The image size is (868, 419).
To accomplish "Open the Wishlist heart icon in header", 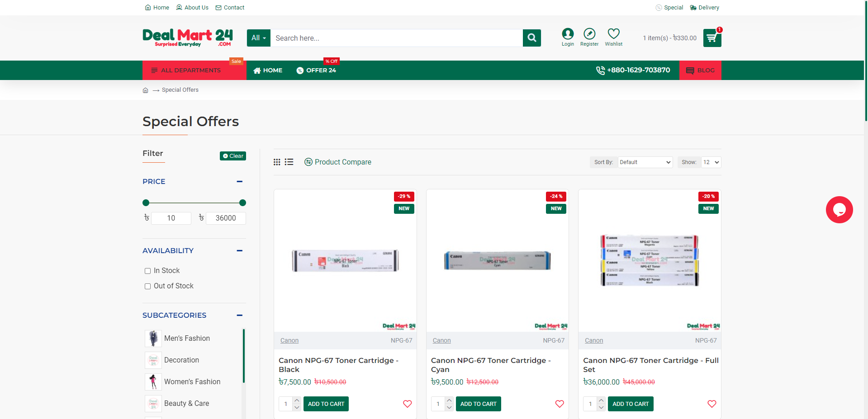I will 614,34.
